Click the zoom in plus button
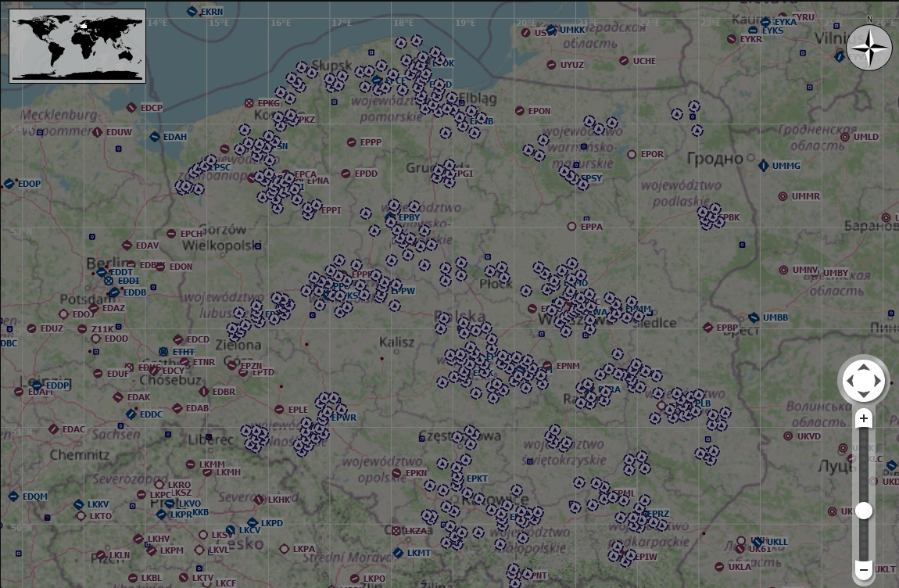899x588 pixels. [x=864, y=419]
